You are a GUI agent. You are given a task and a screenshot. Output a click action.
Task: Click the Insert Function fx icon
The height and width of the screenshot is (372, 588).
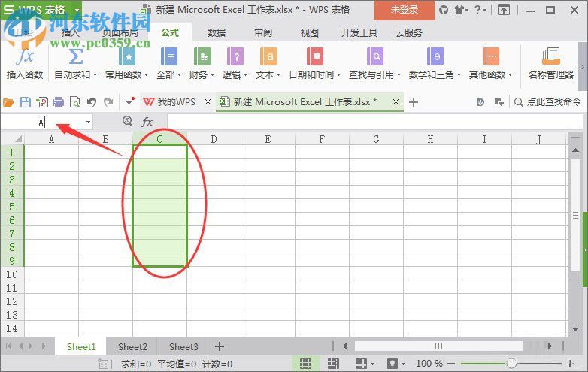(x=25, y=56)
